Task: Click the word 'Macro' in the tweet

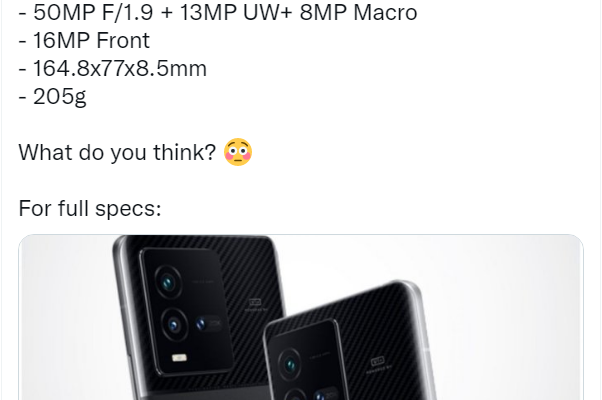Action: pyautogui.click(x=385, y=12)
